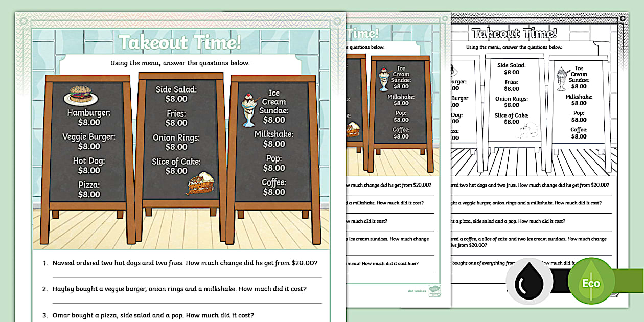644x322 pixels.
Task: Select the black ink drop icon
Action: point(529,282)
